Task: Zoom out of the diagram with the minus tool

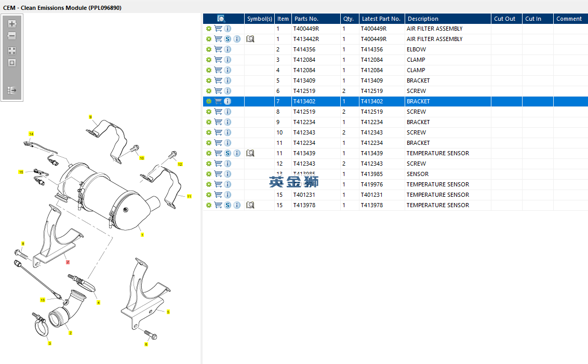Action: point(12,36)
